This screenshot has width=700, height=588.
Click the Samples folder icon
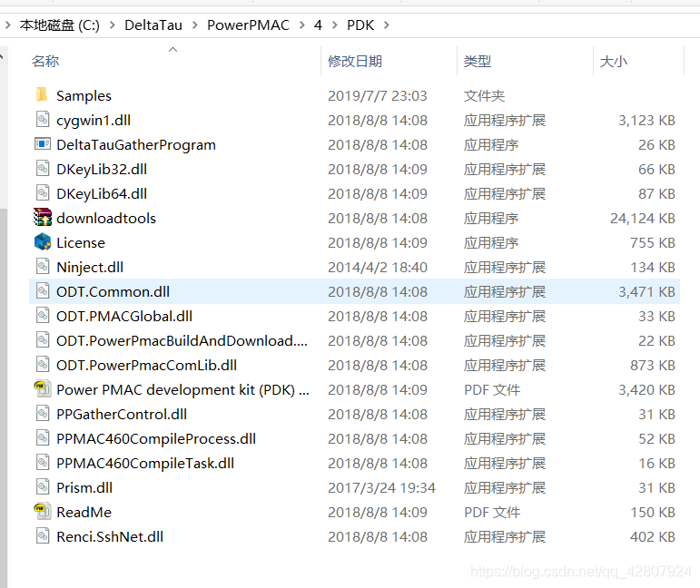pos(42,95)
